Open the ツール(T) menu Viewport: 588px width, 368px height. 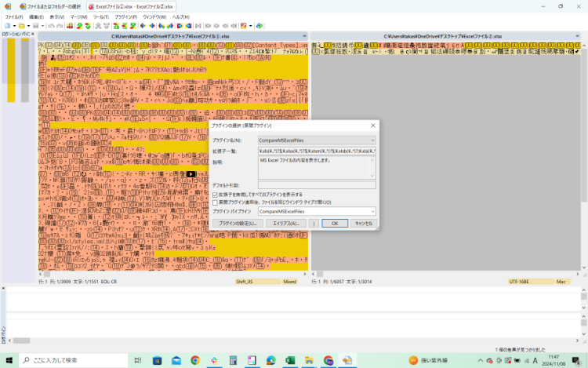coord(100,16)
